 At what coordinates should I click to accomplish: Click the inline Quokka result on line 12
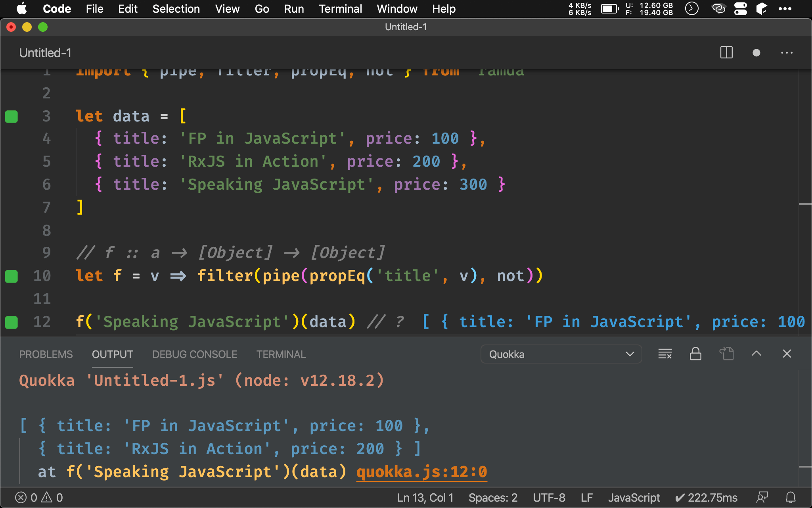614,322
